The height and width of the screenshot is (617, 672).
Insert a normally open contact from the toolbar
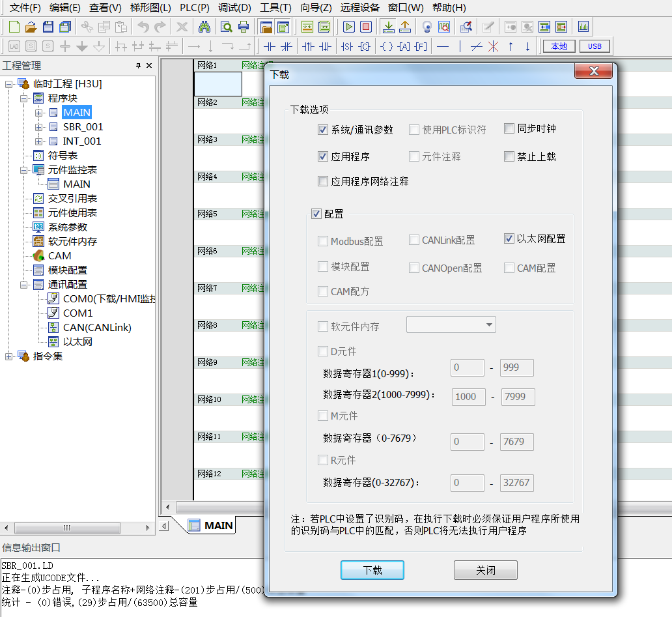click(269, 46)
